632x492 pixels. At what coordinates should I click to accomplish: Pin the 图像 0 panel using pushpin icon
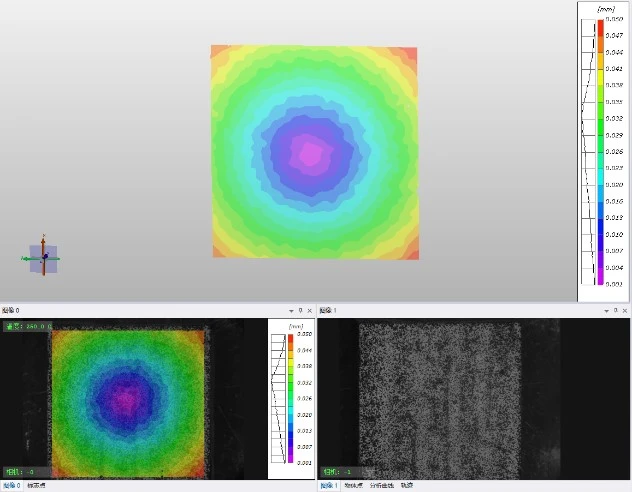[300, 311]
